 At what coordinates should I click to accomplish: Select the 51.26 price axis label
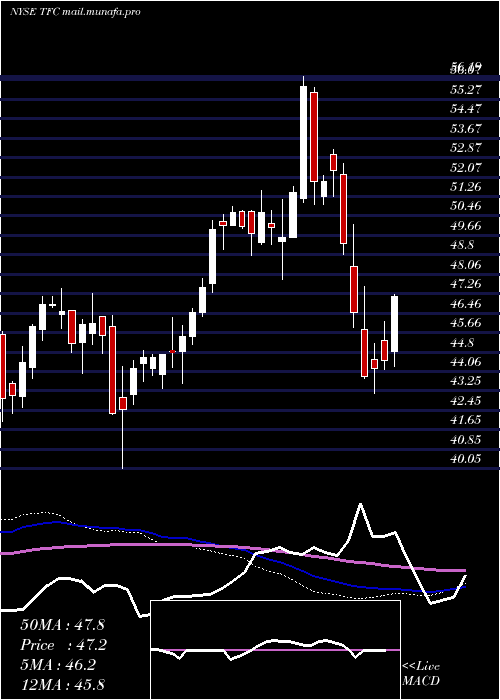point(466,187)
